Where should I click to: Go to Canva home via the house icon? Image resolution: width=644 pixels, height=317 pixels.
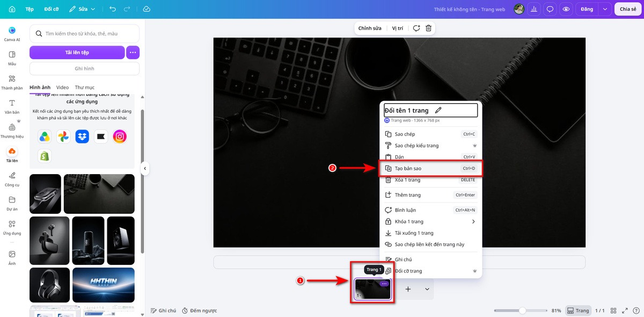point(12,9)
